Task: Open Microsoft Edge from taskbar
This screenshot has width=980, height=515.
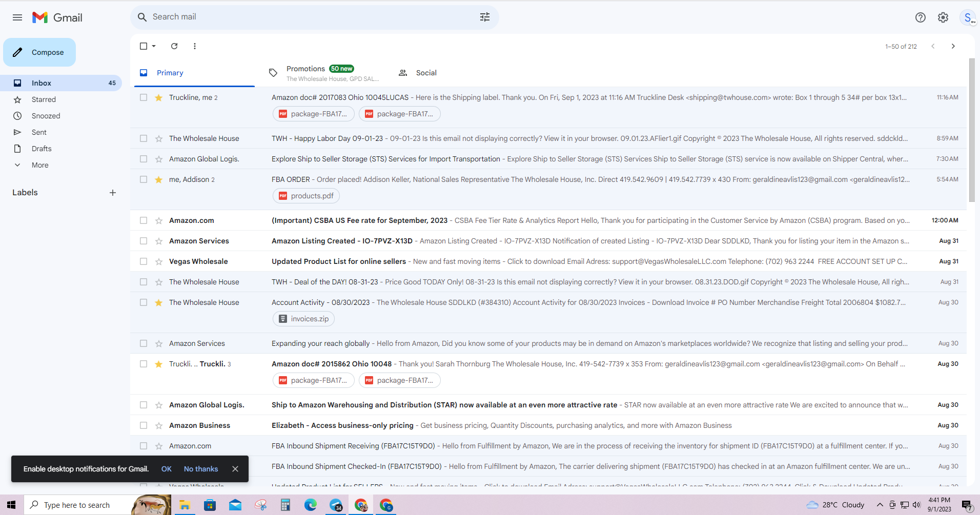Action: 311,505
